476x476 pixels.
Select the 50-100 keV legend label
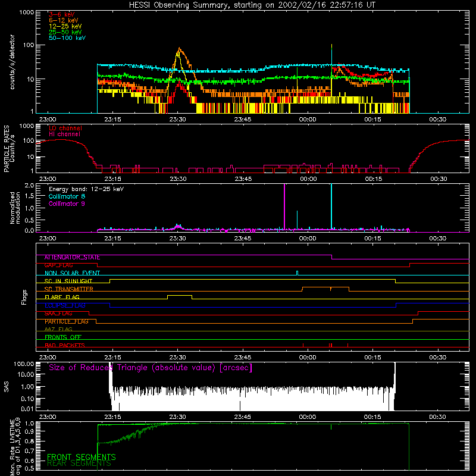67,38
